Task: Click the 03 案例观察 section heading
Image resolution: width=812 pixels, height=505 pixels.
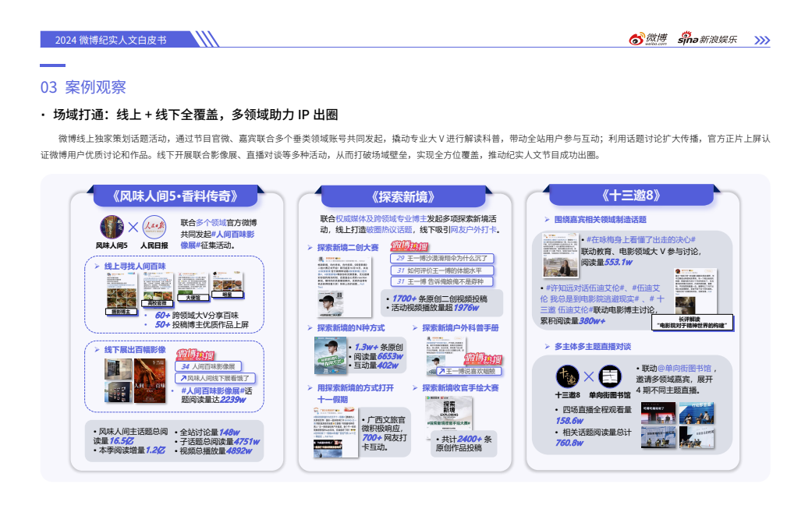Action: coord(83,87)
